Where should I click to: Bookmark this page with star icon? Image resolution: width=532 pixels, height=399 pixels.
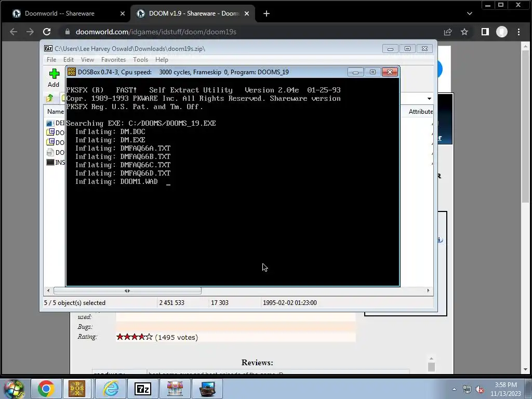coord(464,32)
